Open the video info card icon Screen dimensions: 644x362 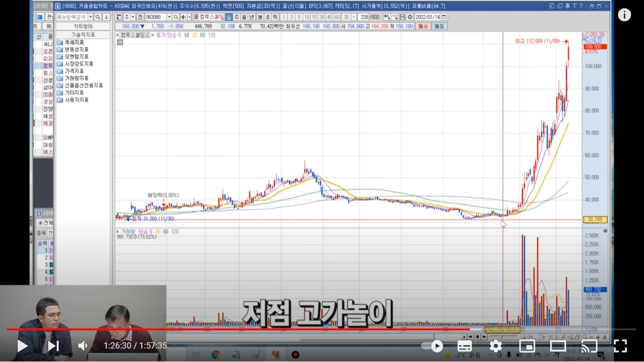click(x=624, y=15)
